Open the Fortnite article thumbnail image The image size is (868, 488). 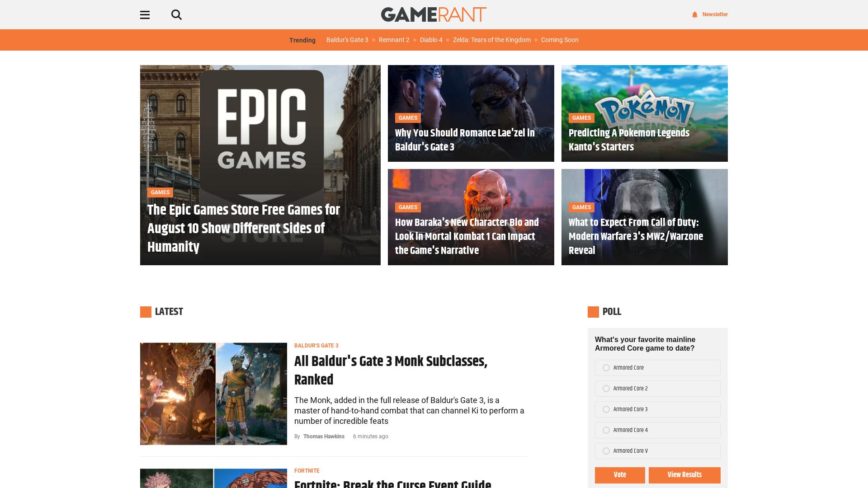[x=213, y=478]
